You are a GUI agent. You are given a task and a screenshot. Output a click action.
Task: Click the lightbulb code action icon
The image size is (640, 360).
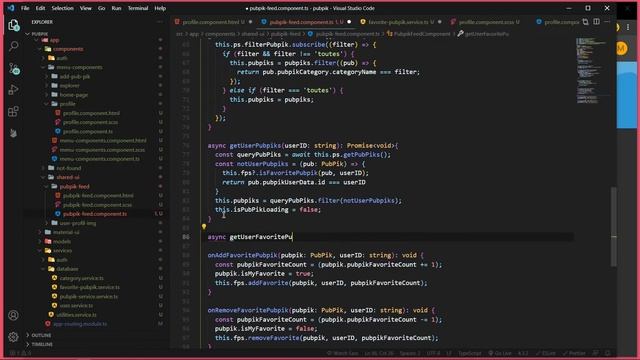204,227
